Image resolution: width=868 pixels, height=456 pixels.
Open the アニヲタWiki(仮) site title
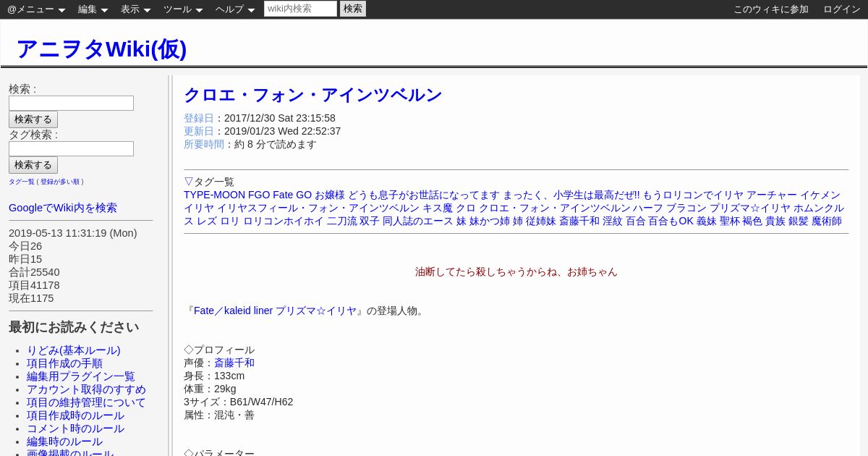tap(101, 48)
